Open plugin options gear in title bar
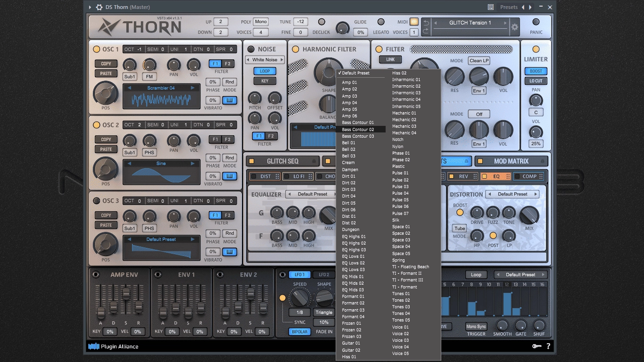The width and height of the screenshot is (644, 362). (99, 7)
